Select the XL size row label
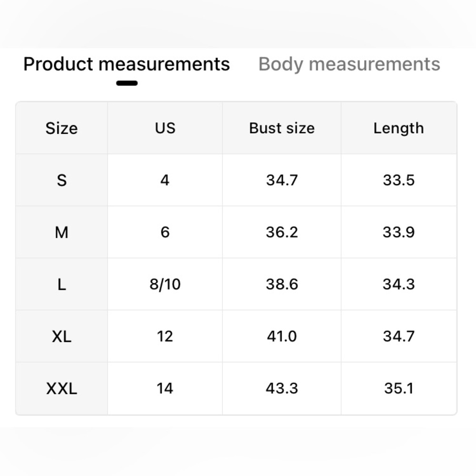Image resolution: width=476 pixels, height=476 pixels. 61,337
